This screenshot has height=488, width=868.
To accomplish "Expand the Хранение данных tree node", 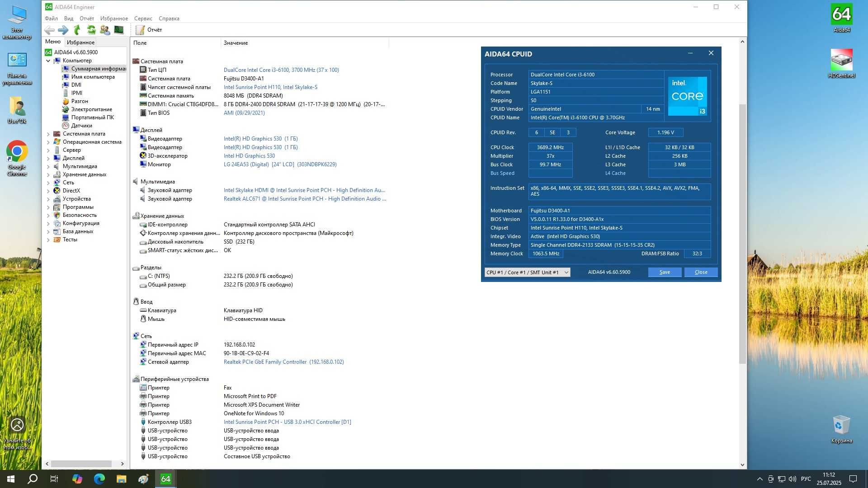I will 48,174.
